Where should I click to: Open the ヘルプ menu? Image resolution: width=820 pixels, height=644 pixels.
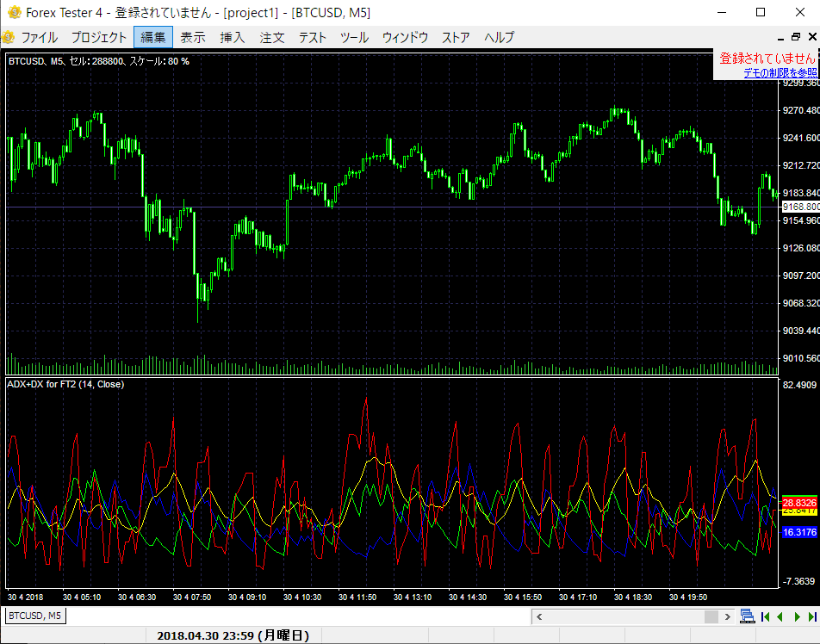(x=500, y=38)
